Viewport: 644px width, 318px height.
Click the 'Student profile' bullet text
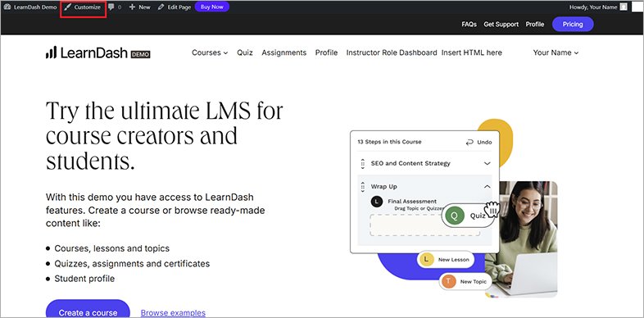(84, 279)
